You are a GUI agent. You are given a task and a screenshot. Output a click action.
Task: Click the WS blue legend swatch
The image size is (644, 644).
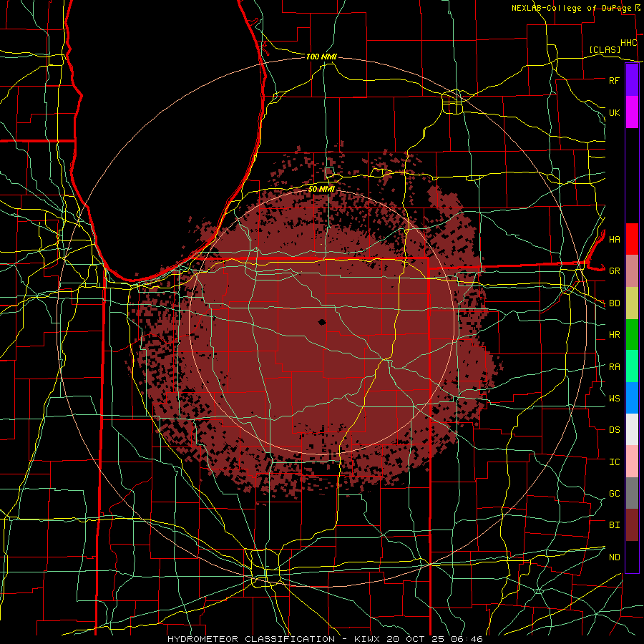(632, 398)
